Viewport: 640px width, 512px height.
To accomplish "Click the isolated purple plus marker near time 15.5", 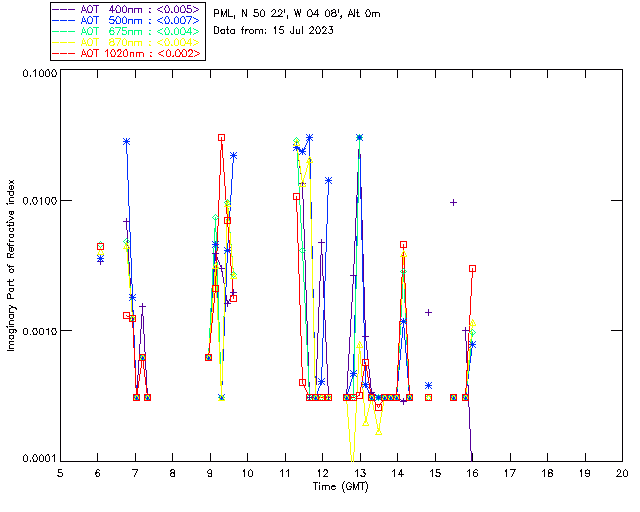I will pyautogui.click(x=453, y=202).
